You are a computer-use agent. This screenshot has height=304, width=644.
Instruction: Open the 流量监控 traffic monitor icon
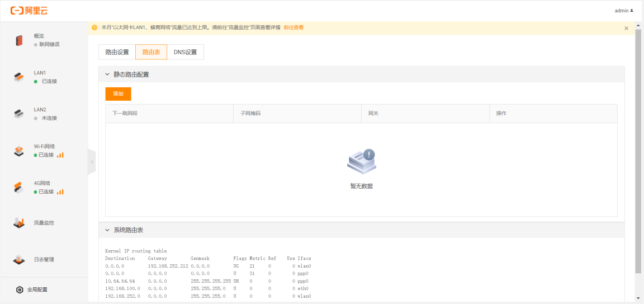click(19, 223)
